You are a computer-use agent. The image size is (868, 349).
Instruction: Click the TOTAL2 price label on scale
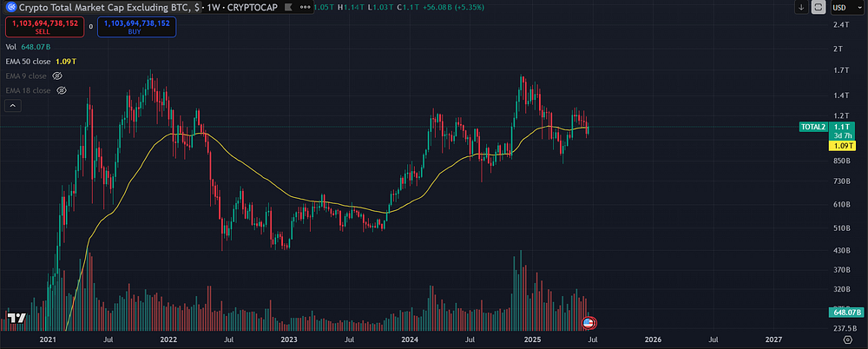[x=814, y=127]
